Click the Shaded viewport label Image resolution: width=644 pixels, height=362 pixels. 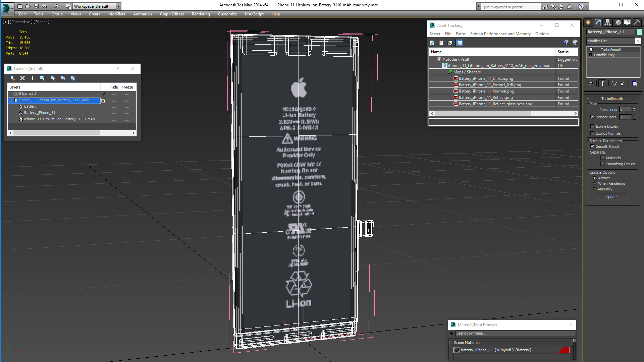pyautogui.click(x=42, y=22)
